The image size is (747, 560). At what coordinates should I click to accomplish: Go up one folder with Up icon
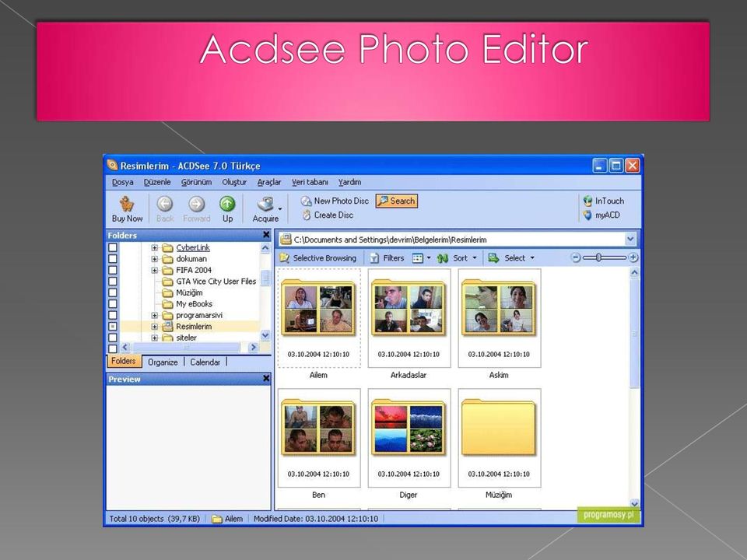point(227,204)
